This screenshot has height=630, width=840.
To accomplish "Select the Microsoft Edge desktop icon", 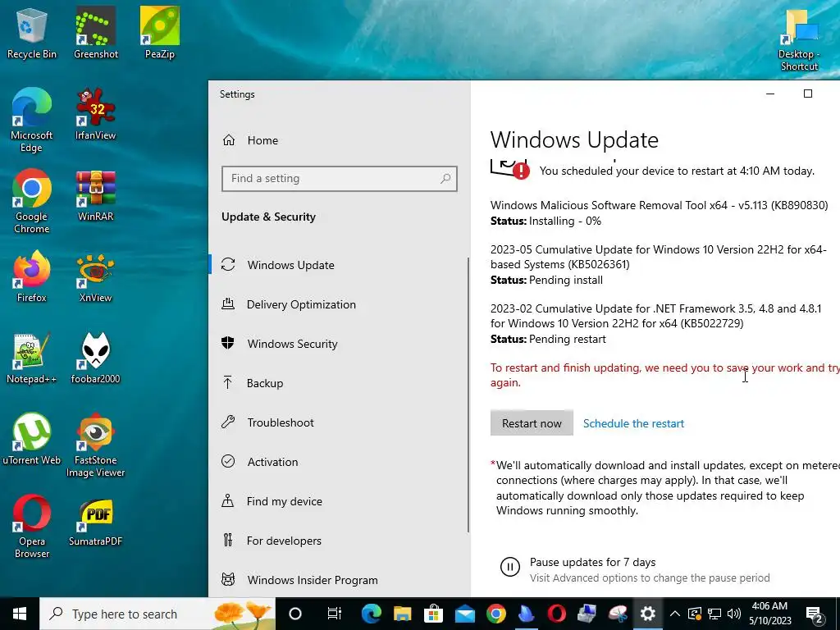I will (x=32, y=121).
